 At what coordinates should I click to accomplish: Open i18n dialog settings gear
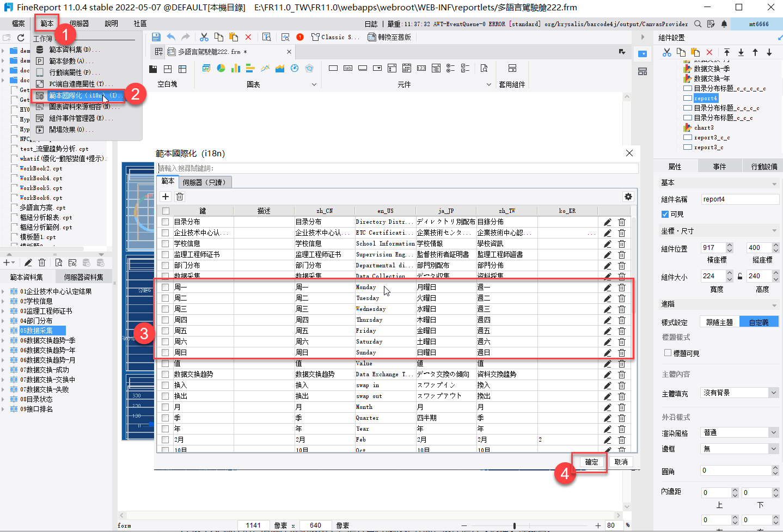[x=628, y=197]
